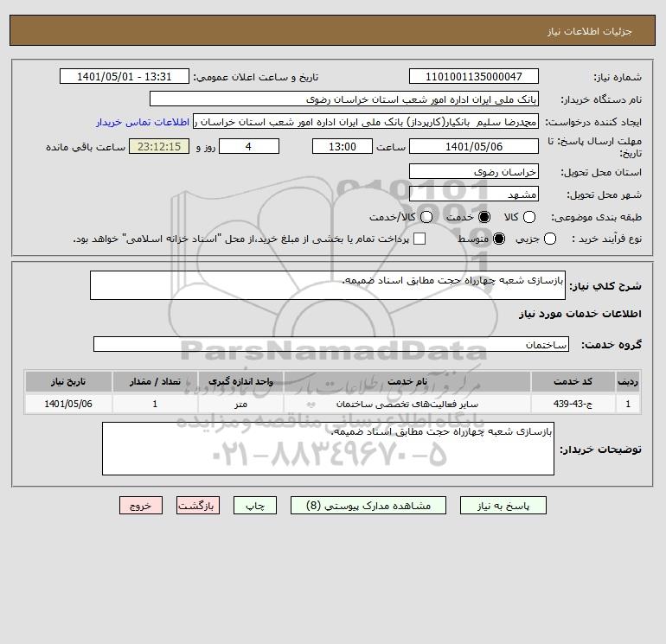Click the service group field ساختمان
The image size is (666, 644).
point(331,344)
